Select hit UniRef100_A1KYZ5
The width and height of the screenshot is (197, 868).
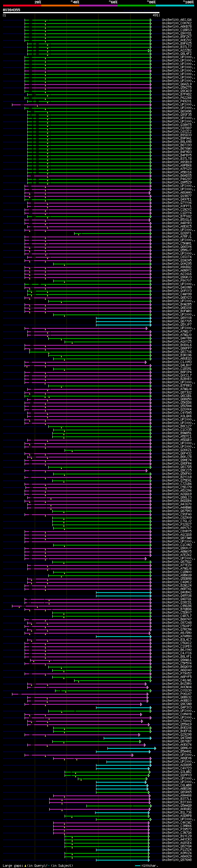coord(177,341)
